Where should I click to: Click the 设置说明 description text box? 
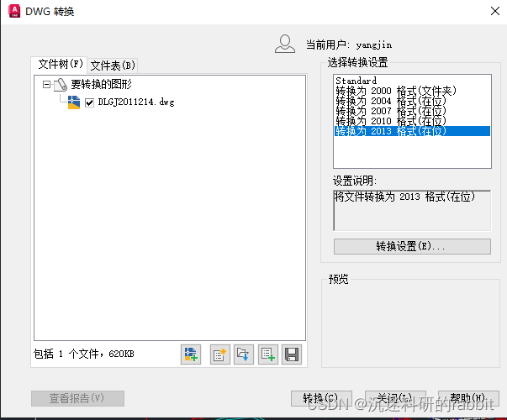(412, 210)
